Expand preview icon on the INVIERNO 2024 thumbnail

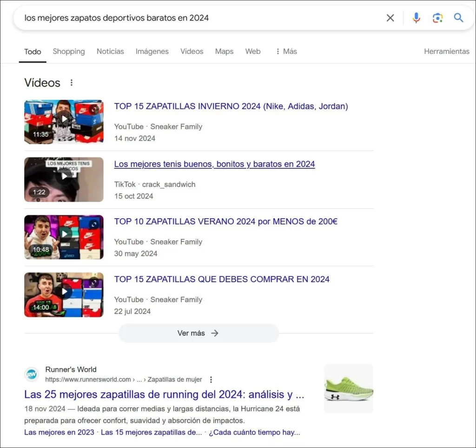[x=94, y=109]
